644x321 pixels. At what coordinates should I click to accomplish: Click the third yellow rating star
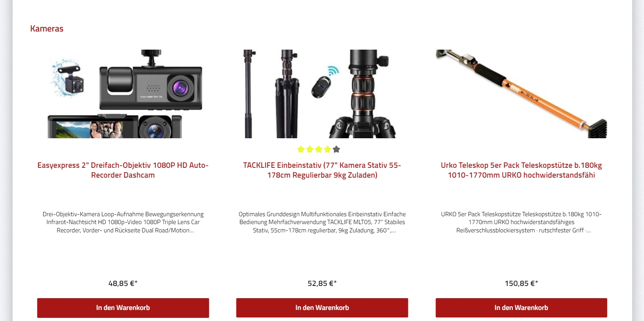point(319,149)
